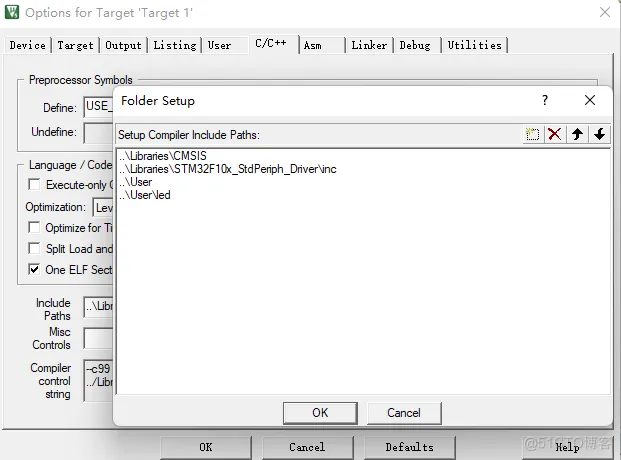Move include path up with arrow
This screenshot has height=460, width=621.
click(577, 134)
